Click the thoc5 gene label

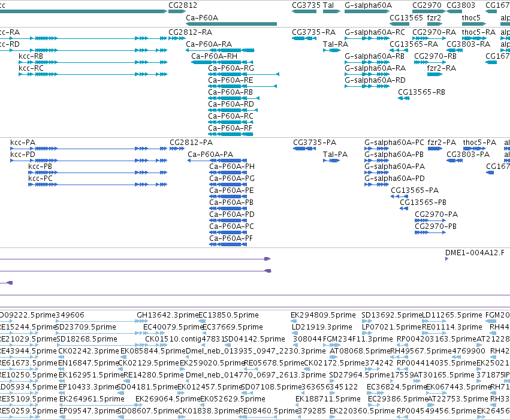tap(471, 17)
